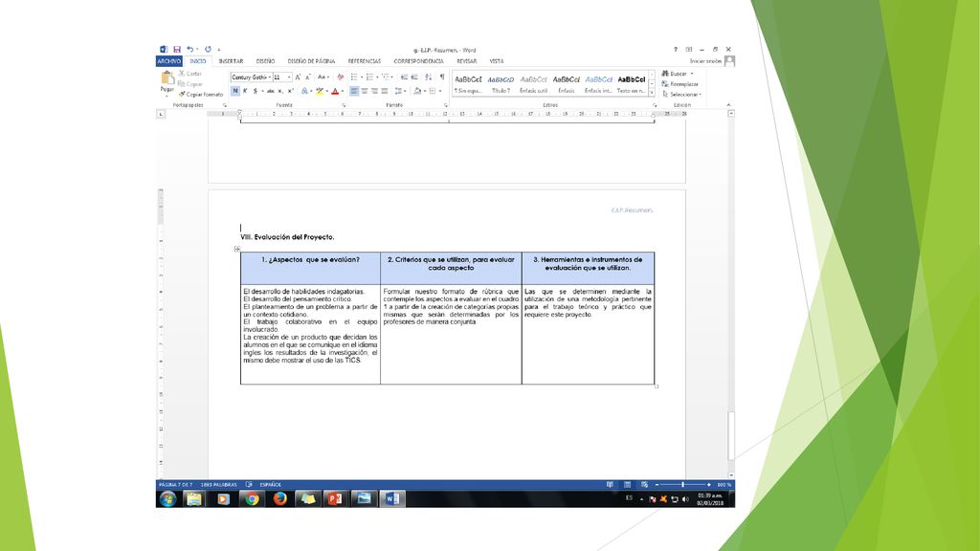Toggle show paragraph marks

[x=442, y=77]
